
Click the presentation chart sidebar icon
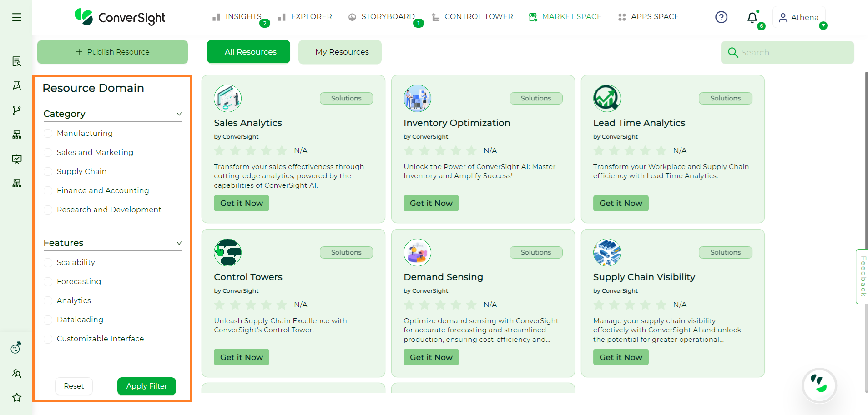[17, 159]
